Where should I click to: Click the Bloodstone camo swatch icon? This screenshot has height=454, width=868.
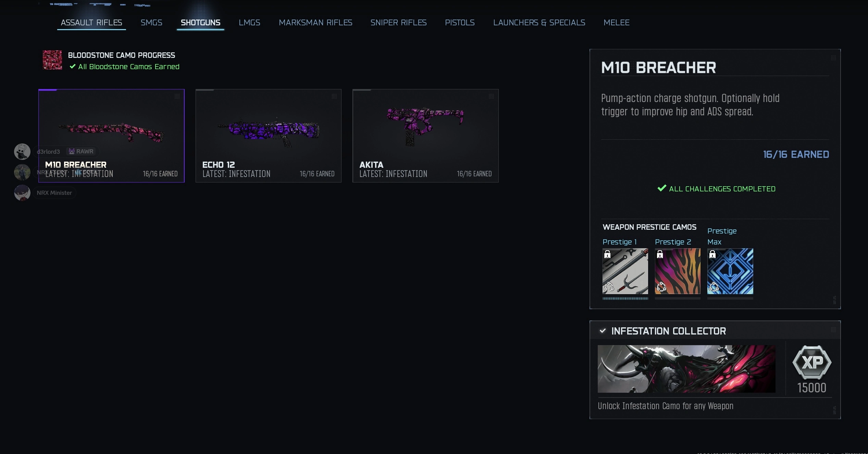point(52,60)
